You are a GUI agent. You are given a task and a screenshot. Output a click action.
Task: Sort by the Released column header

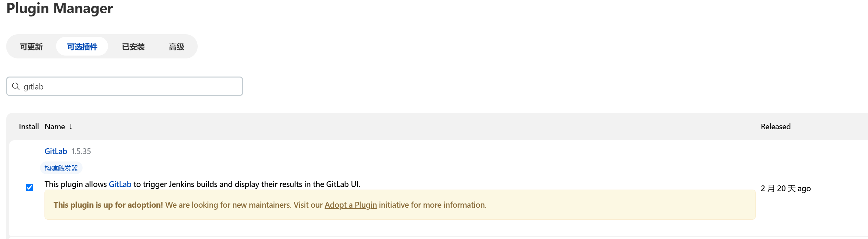[775, 127]
